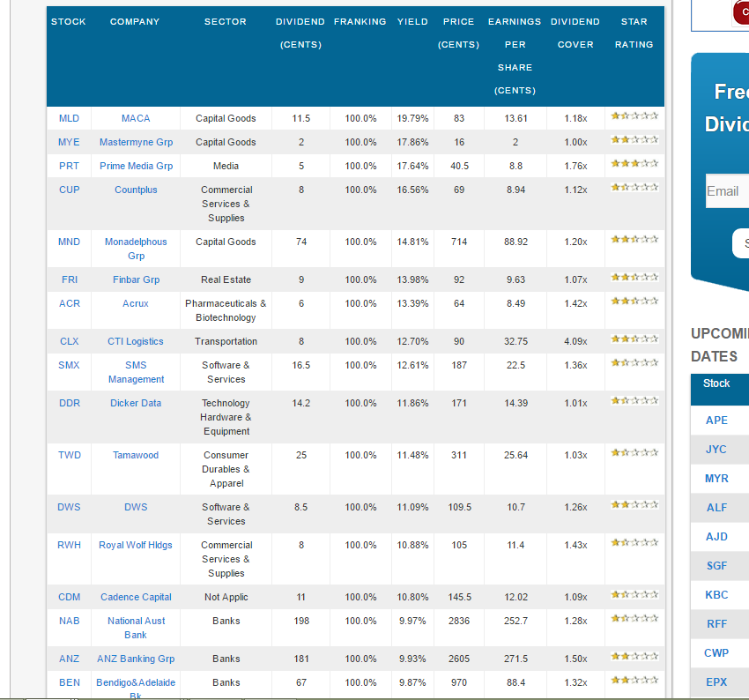The image size is (749, 700).
Task: Open AJD in upcoming dates list
Action: (716, 537)
